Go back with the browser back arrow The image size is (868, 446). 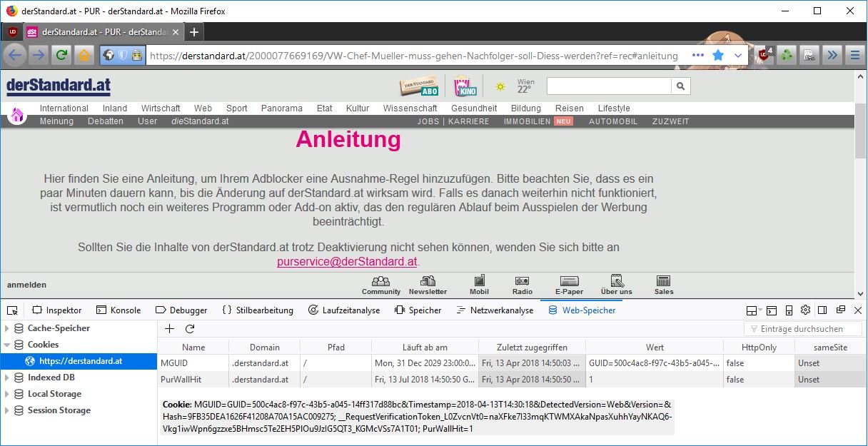click(x=16, y=55)
